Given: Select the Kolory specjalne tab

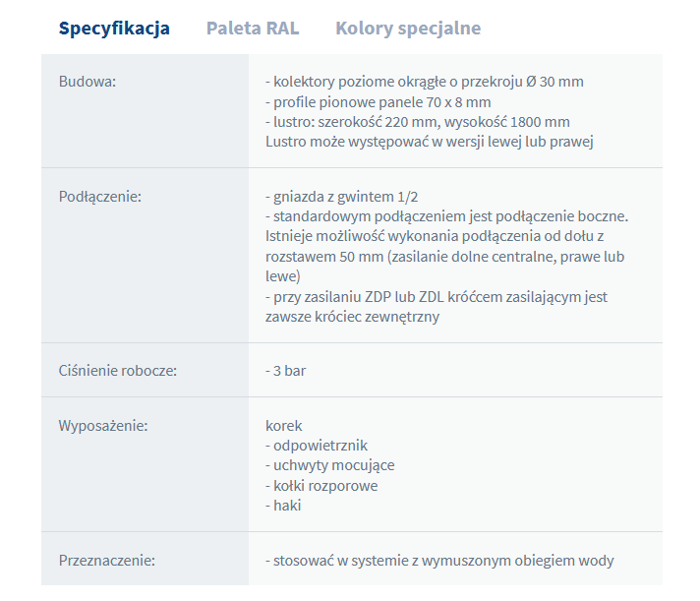Looking at the screenshot, I should point(408,29).
